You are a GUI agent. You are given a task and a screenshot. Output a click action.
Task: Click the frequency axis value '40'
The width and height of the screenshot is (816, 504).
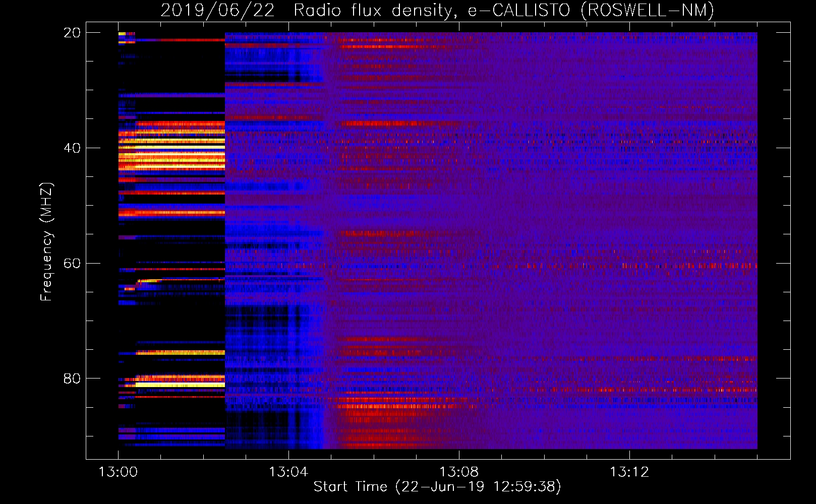click(72, 148)
